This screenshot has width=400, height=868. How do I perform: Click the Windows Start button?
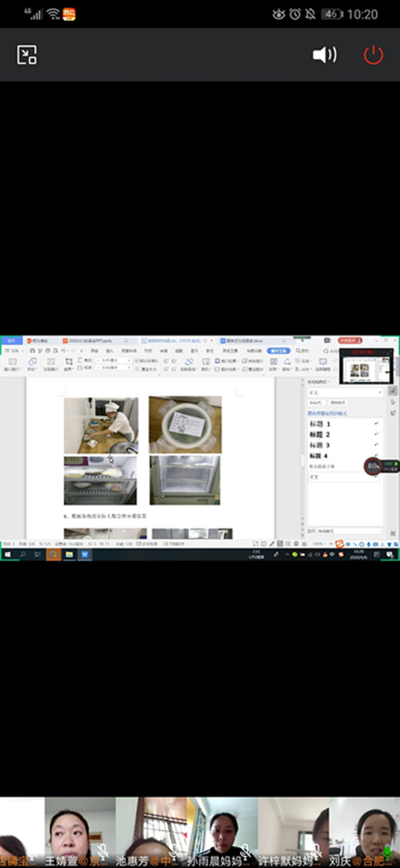pos(8,554)
